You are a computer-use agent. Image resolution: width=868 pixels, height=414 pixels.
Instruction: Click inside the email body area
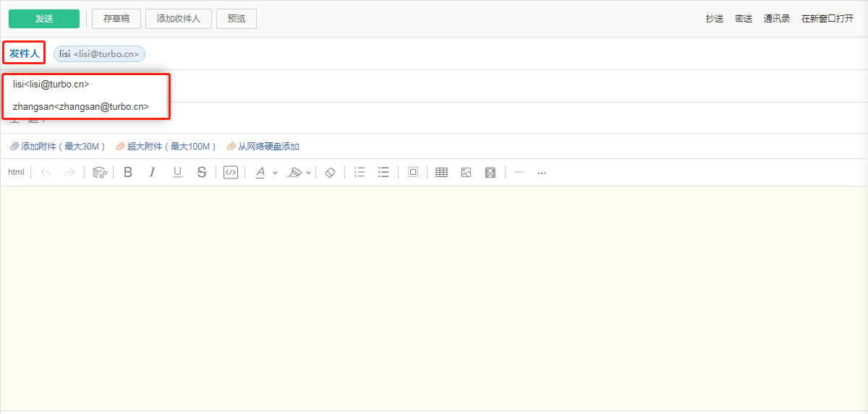tap(434, 298)
